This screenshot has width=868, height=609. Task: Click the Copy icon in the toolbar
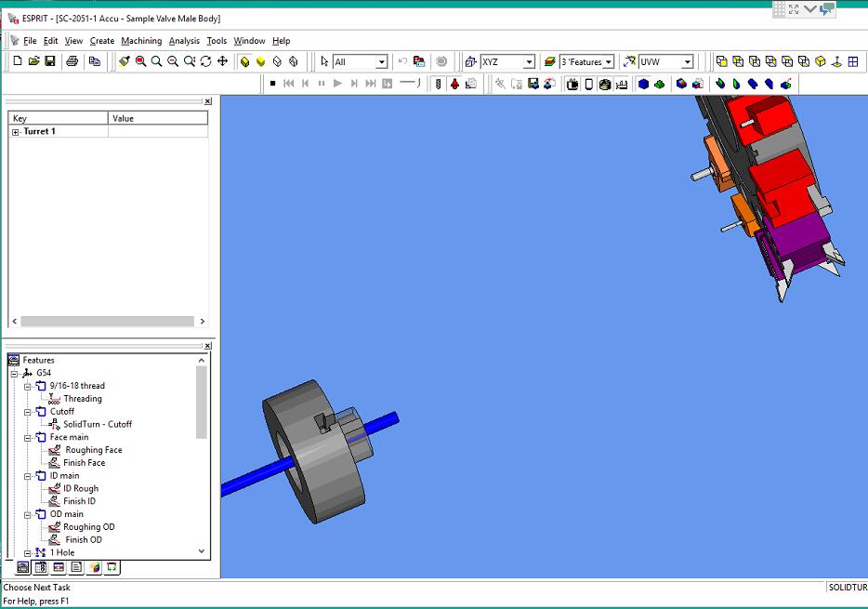(x=95, y=61)
